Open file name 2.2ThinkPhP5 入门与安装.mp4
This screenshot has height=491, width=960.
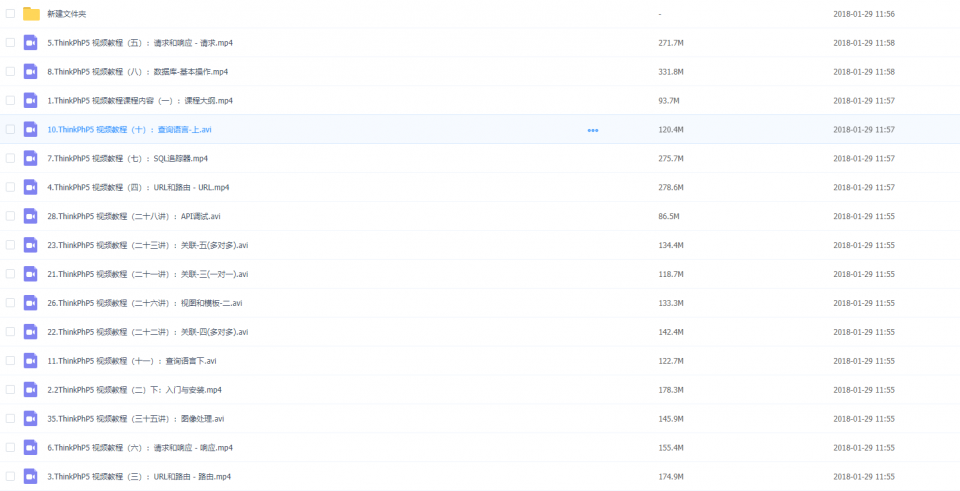tap(135, 390)
